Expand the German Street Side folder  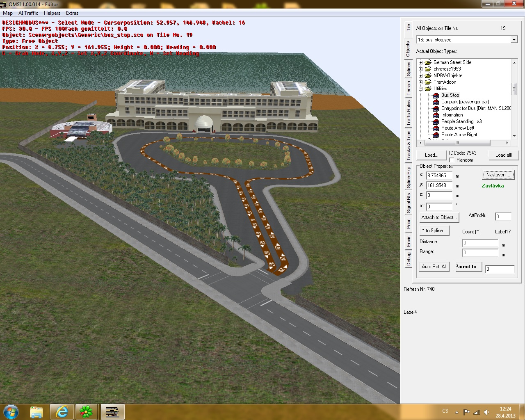[420, 62]
